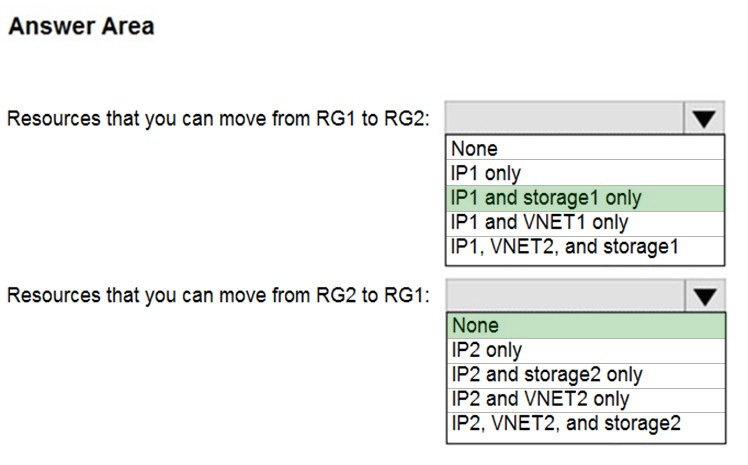The image size is (748, 465).
Task: Select None in the RG1 to RG2 list
Action: [x=585, y=149]
